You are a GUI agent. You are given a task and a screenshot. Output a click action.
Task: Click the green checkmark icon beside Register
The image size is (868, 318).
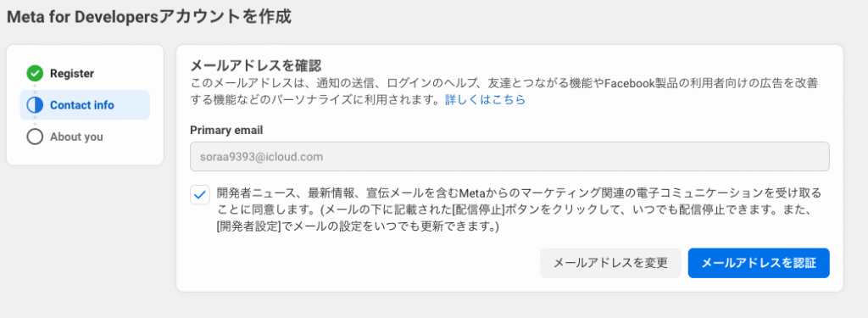coord(35,73)
